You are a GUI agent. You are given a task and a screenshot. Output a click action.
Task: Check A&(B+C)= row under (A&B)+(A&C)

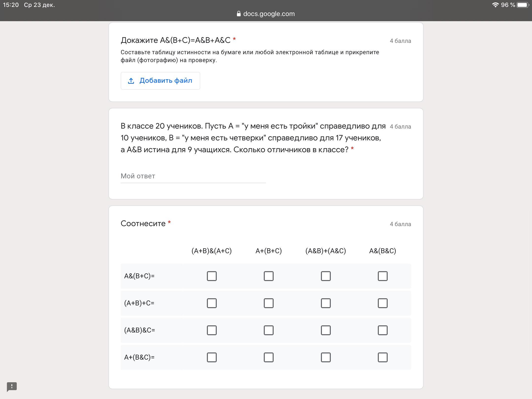coord(326,276)
